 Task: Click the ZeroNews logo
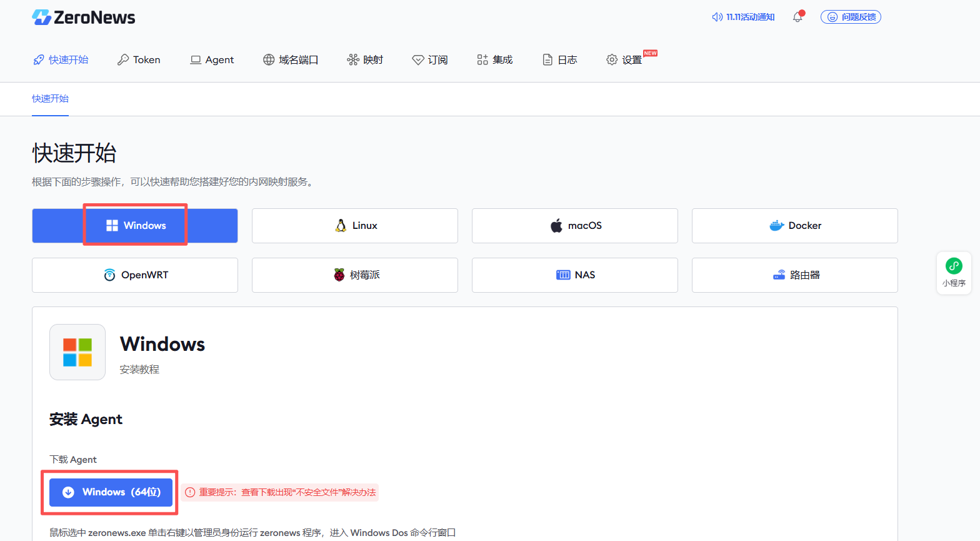click(x=84, y=18)
